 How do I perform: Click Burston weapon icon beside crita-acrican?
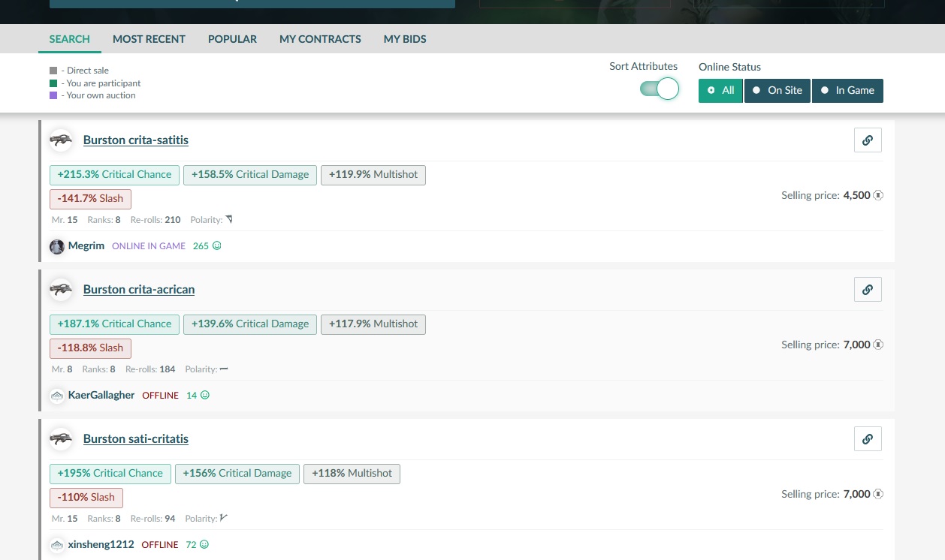tap(61, 289)
